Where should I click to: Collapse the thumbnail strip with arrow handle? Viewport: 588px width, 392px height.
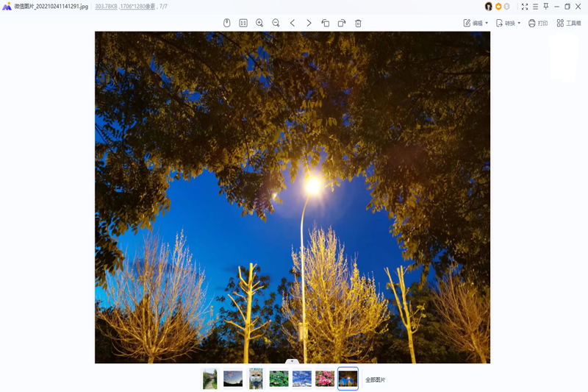[292, 361]
